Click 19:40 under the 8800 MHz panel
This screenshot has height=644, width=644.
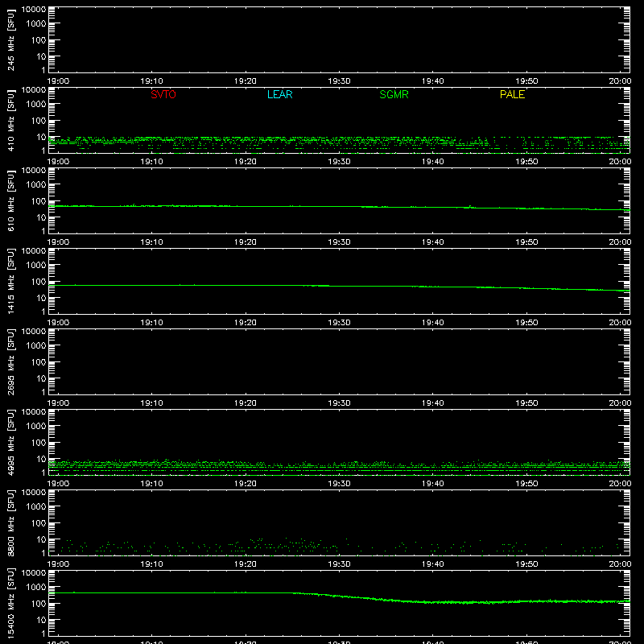pos(433,564)
